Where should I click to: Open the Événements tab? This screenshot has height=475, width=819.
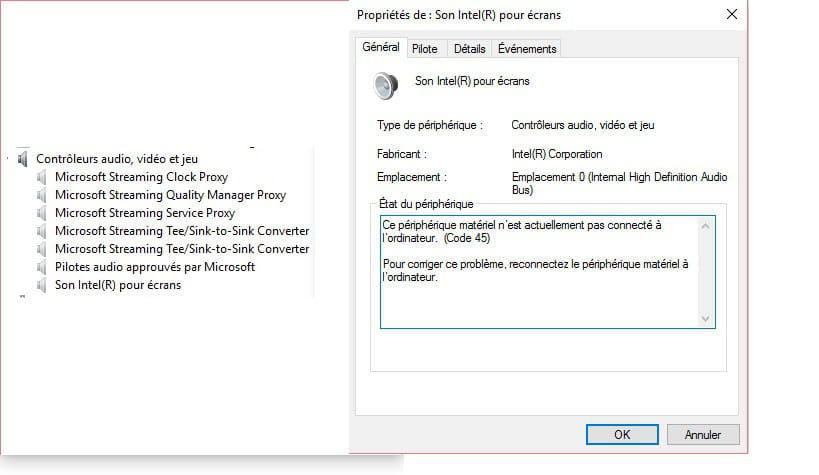(526, 49)
